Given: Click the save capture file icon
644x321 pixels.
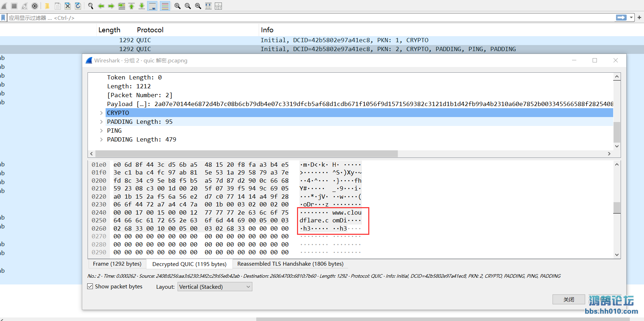Looking at the screenshot, I should tap(57, 6).
